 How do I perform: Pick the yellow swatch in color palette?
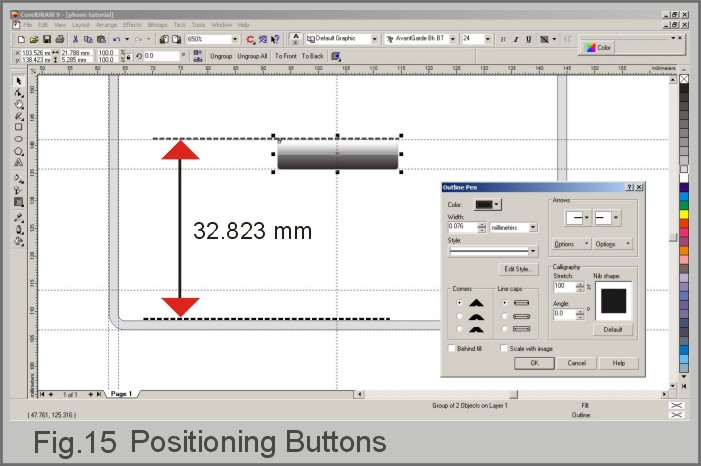[x=684, y=215]
